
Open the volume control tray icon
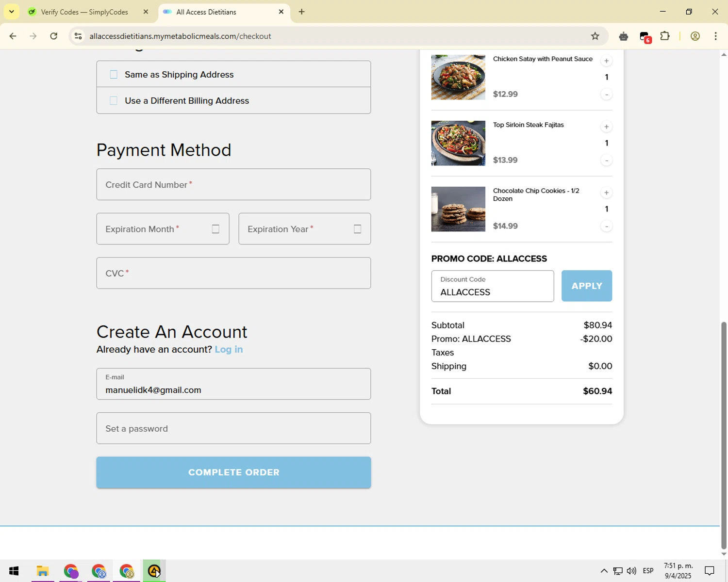[x=631, y=571]
